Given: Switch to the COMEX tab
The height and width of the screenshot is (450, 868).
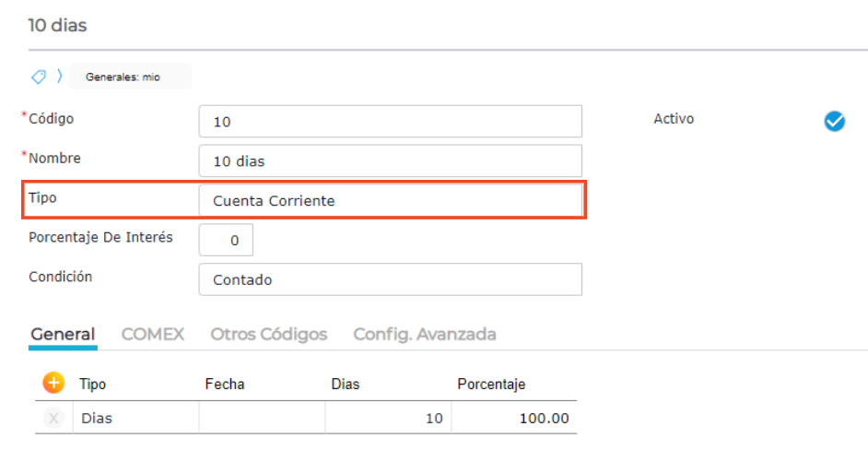Looking at the screenshot, I should tap(153, 334).
